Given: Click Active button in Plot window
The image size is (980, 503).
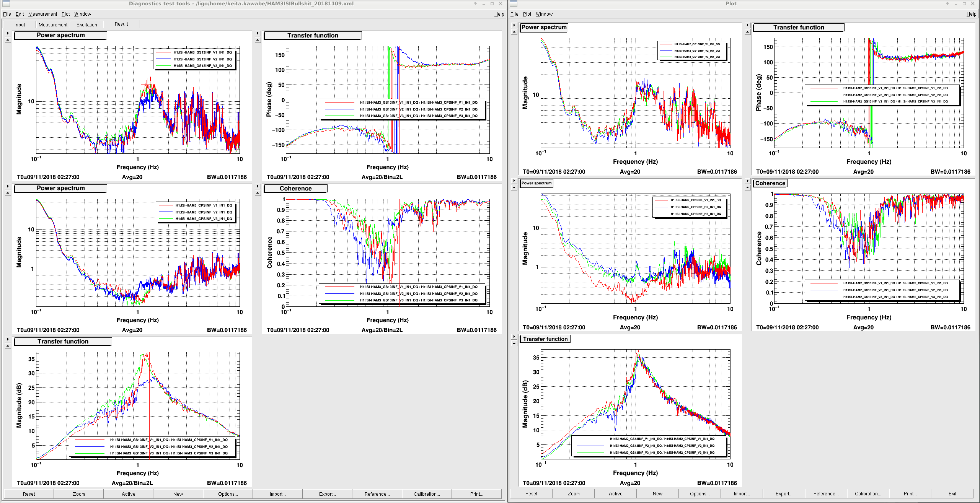Looking at the screenshot, I should [615, 493].
